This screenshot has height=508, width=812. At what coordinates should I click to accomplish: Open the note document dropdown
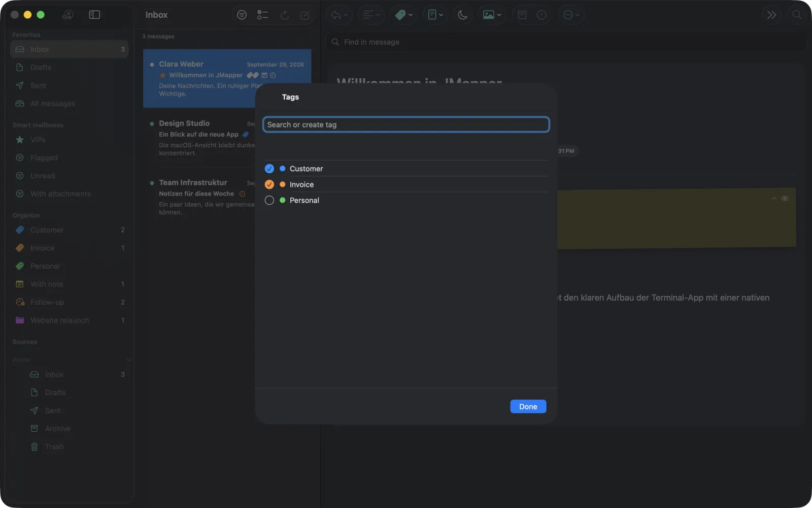click(x=436, y=15)
